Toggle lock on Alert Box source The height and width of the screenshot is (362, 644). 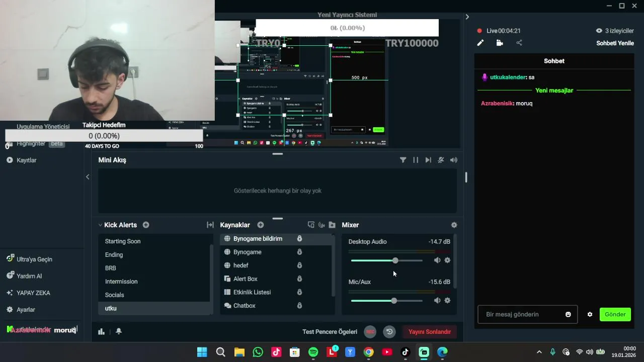pos(299,279)
